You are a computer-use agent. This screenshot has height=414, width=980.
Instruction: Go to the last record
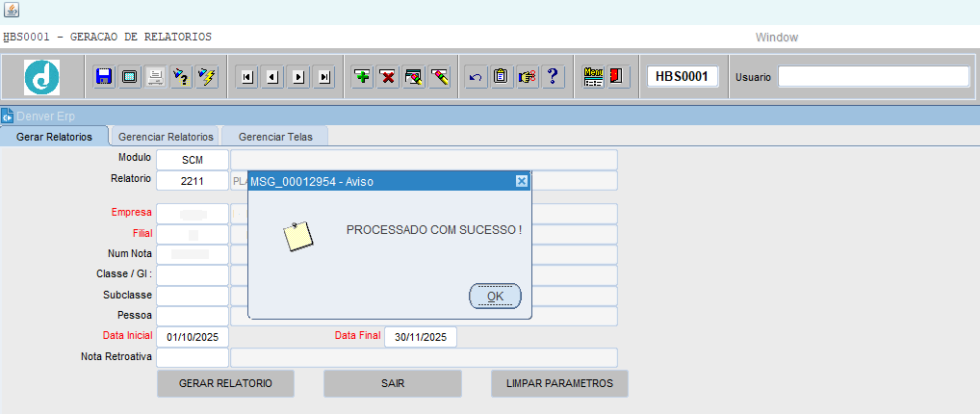tap(324, 77)
